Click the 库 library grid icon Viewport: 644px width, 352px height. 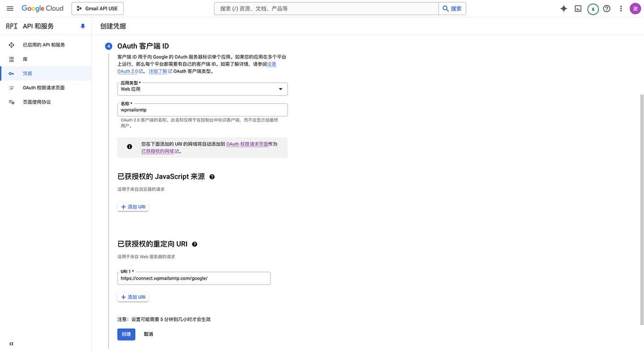pos(12,59)
